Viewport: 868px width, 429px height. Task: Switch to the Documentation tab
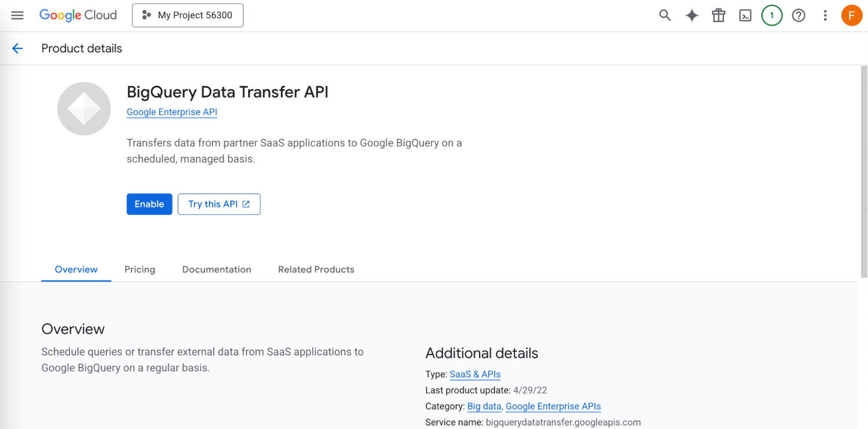click(217, 269)
